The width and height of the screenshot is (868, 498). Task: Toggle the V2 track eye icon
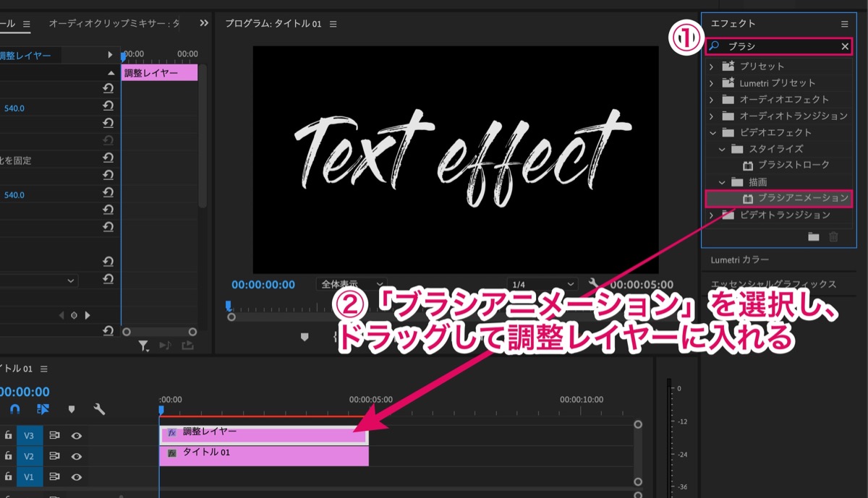(76, 456)
